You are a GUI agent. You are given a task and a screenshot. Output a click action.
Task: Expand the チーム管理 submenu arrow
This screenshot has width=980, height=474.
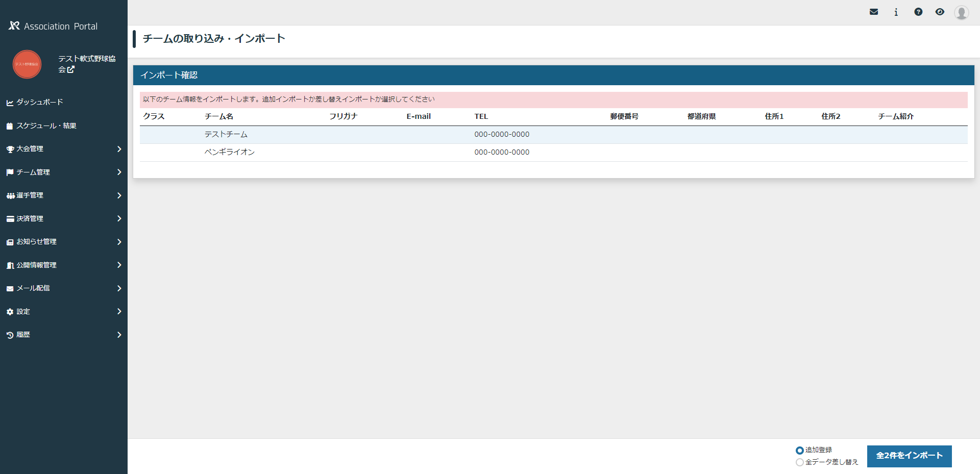coord(119,172)
